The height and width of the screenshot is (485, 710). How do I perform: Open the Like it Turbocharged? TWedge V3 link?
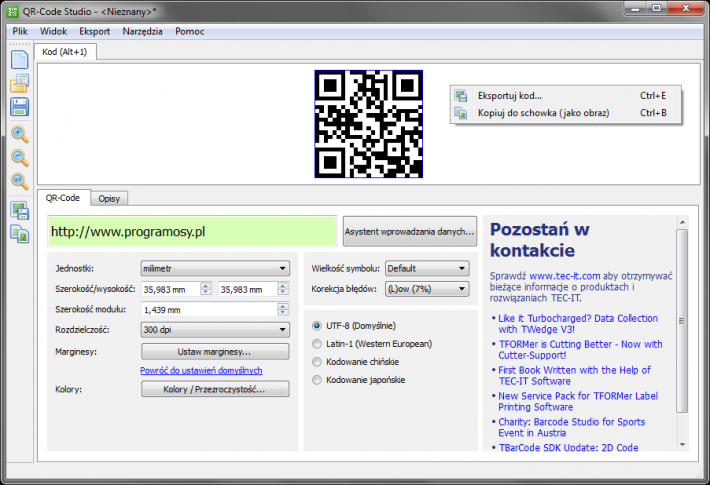[x=578, y=324]
